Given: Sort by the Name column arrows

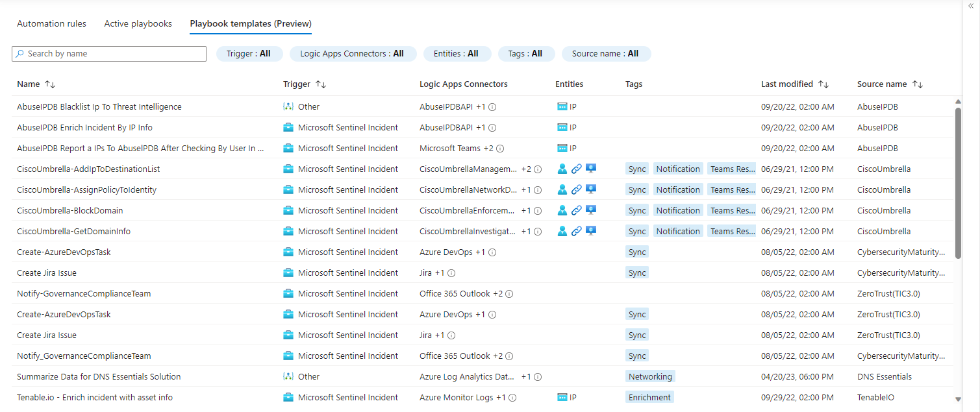Looking at the screenshot, I should (50, 84).
